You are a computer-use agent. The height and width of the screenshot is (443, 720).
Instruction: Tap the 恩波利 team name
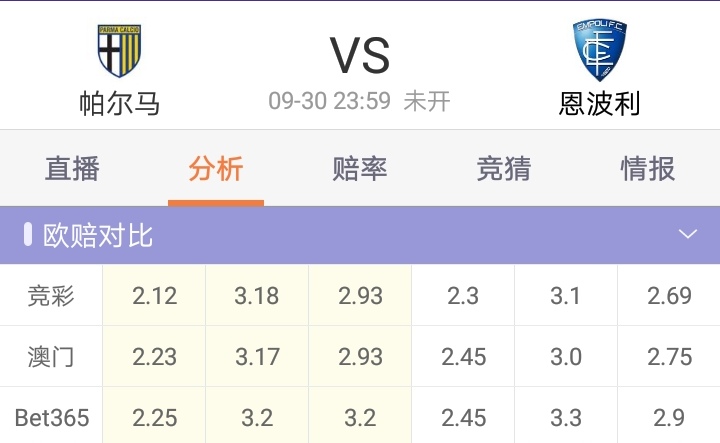599,103
